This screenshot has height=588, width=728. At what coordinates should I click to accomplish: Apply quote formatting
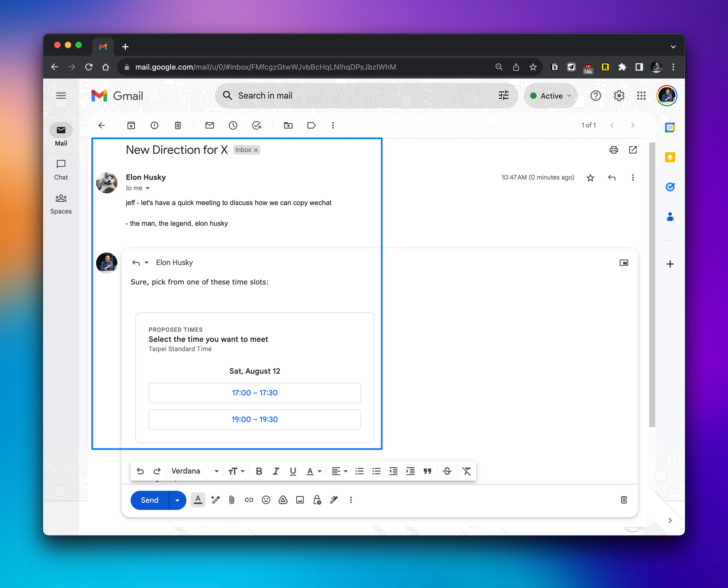coord(427,471)
